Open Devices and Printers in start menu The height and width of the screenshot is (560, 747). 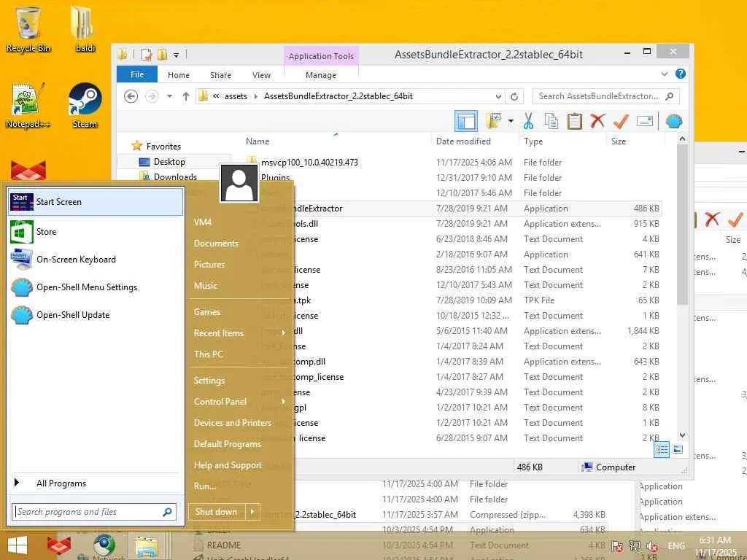[x=233, y=423]
